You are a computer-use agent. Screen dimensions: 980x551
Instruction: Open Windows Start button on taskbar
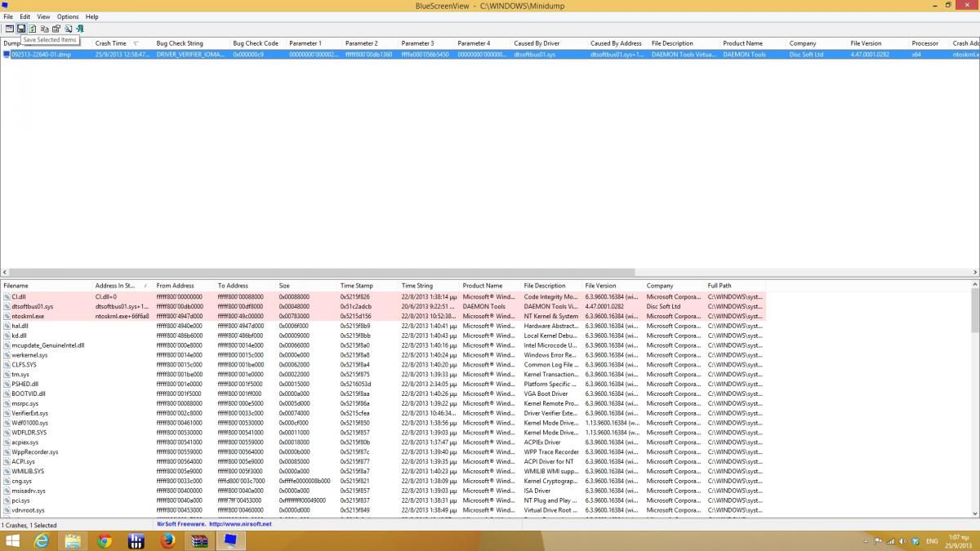coord(12,540)
